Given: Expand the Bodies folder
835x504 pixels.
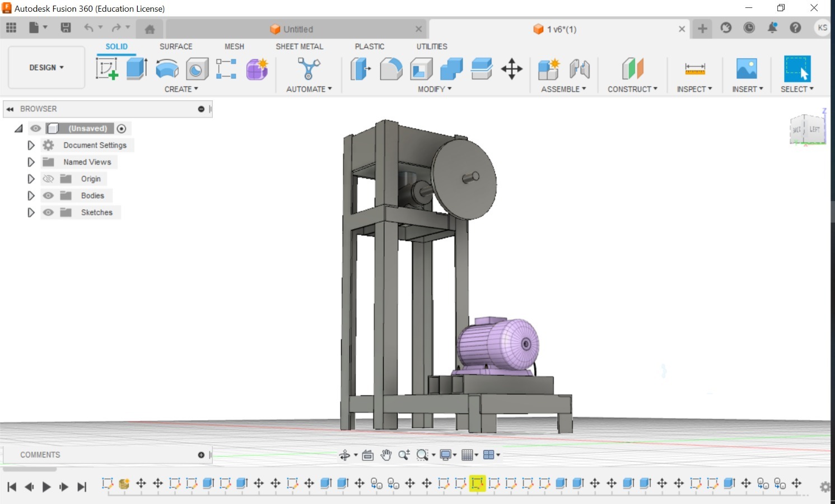Looking at the screenshot, I should pyautogui.click(x=31, y=195).
